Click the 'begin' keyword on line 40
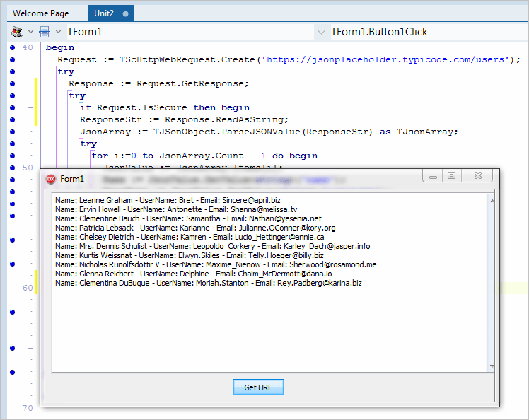 tap(60, 47)
